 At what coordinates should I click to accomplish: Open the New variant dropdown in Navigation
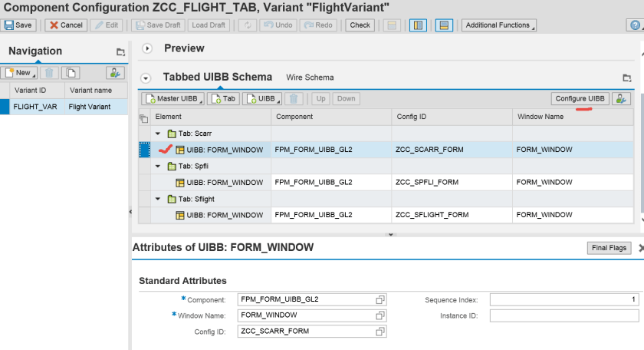tap(18, 73)
